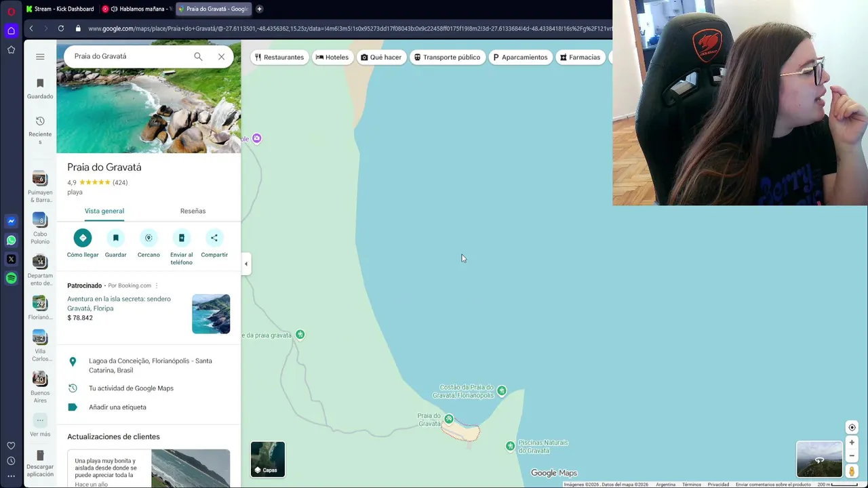Select the Transporte público chip

click(448, 57)
